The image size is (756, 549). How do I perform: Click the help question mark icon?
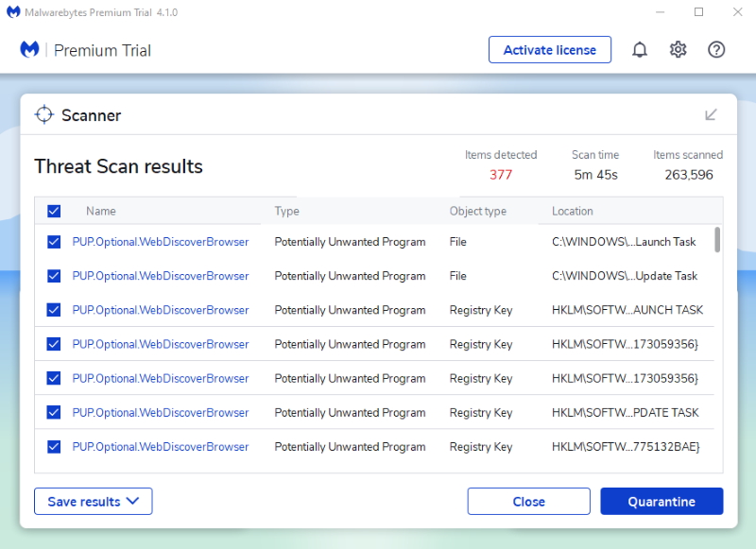716,50
